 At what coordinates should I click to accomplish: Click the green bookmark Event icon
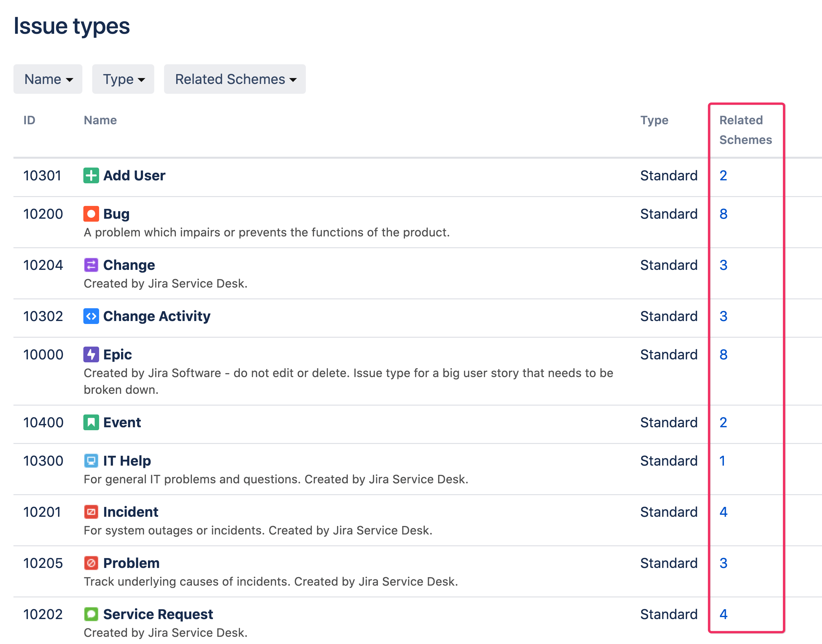(x=91, y=423)
